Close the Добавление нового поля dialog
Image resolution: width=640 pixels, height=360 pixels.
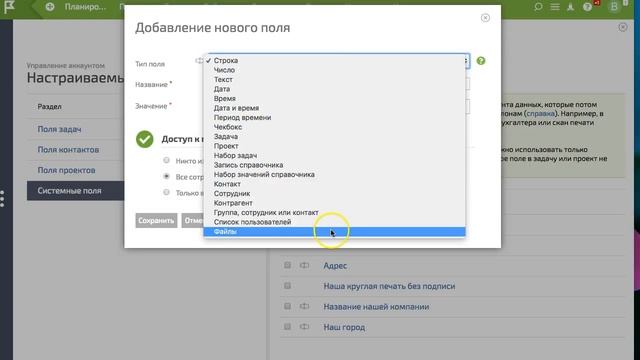tap(485, 18)
